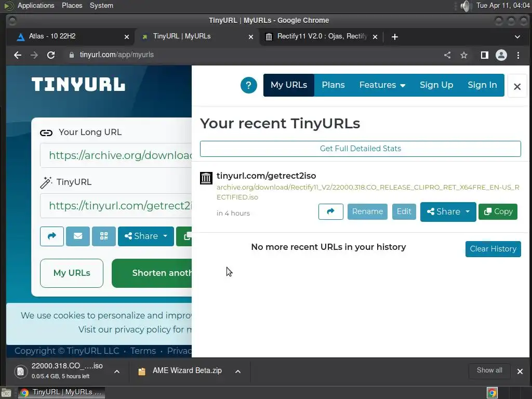Open Chrome three-dot menu
This screenshot has width=532, height=399.
point(518,55)
